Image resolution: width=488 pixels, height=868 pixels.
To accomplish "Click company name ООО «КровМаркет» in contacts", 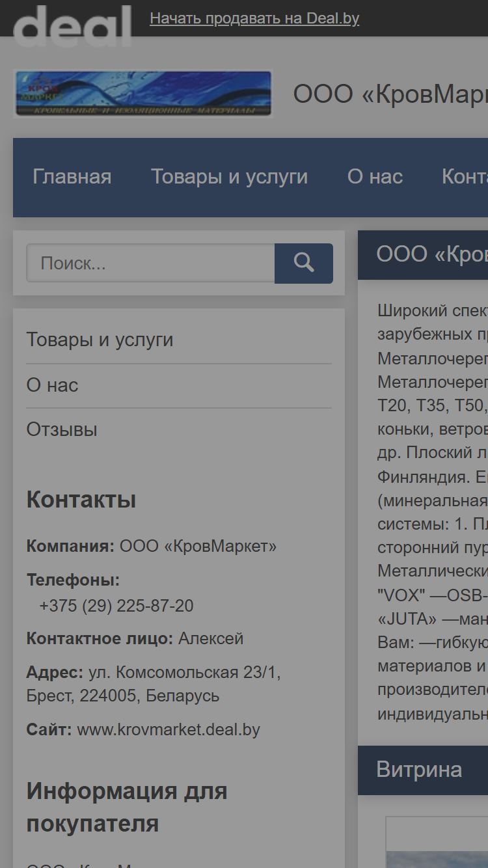I will (x=198, y=546).
